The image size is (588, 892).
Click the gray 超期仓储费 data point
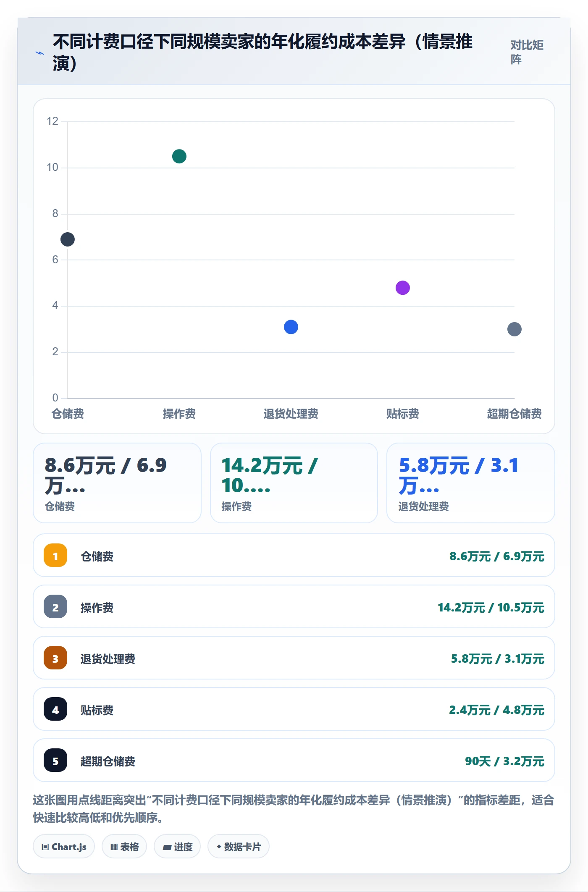click(514, 329)
